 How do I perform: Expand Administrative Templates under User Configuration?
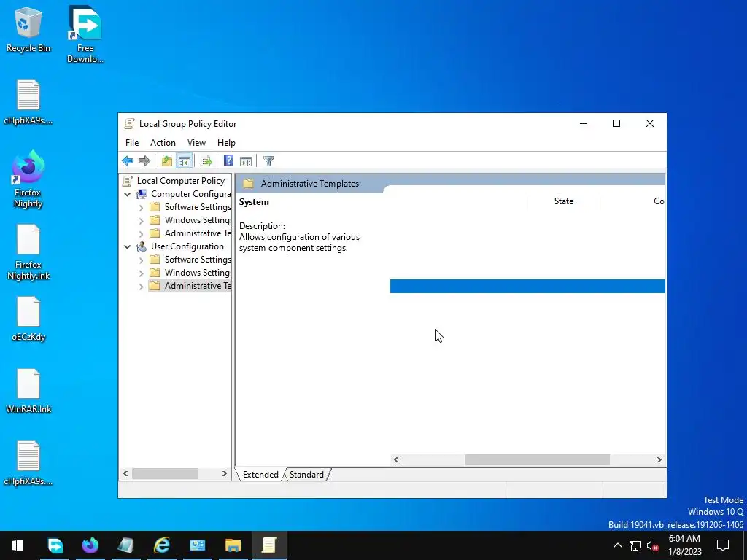point(141,286)
